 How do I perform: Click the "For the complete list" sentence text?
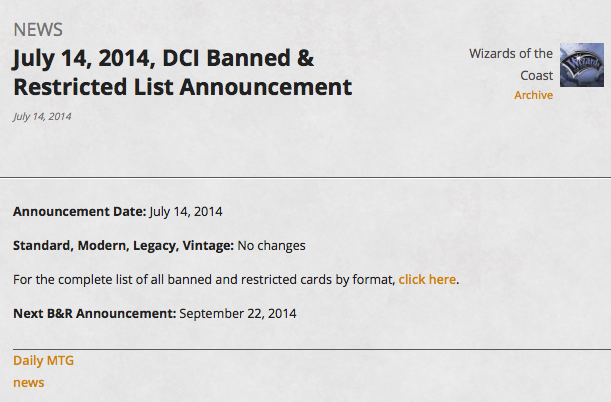click(x=204, y=280)
